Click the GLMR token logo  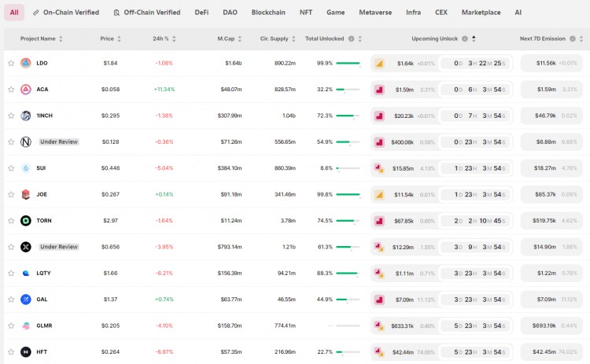pyautogui.click(x=26, y=325)
